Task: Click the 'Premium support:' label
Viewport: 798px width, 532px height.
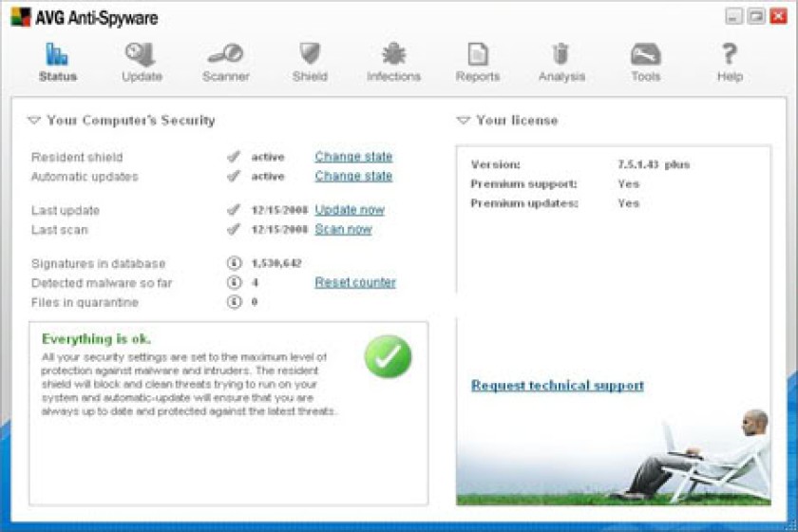Action: coord(523,183)
